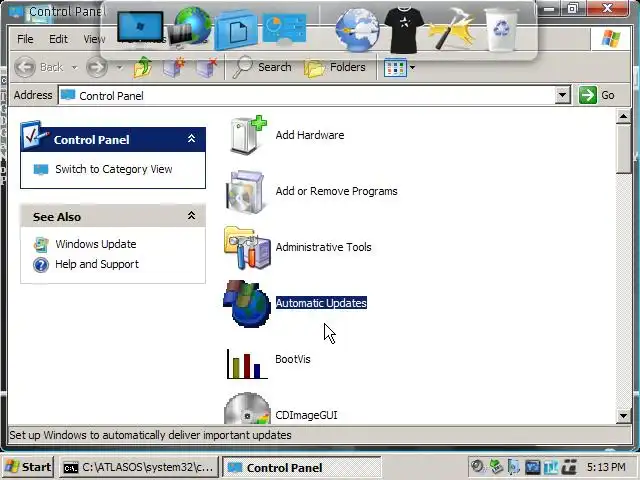Click the Views toolbar icon

click(x=395, y=67)
